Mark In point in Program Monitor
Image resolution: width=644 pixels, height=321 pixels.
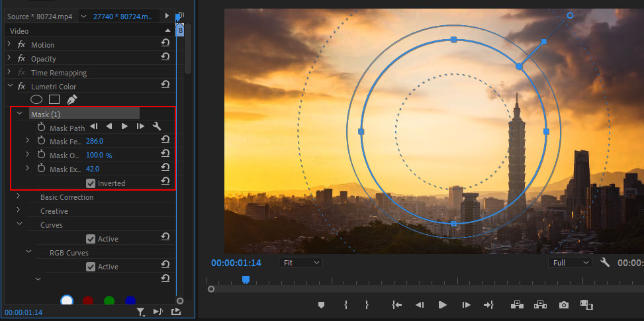click(345, 304)
